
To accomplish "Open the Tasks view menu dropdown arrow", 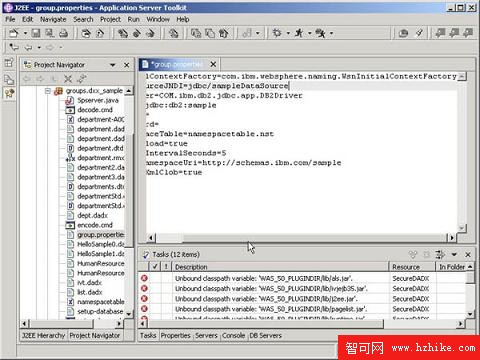I will 454,255.
